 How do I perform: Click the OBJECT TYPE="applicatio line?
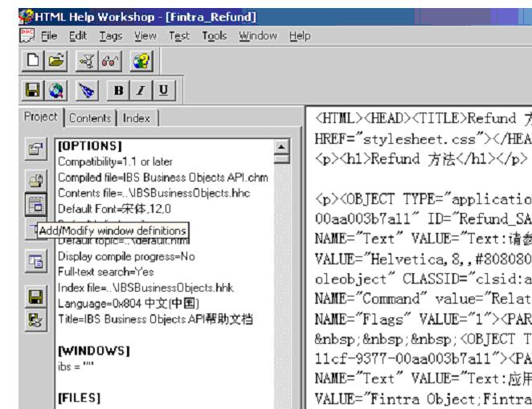point(423,198)
